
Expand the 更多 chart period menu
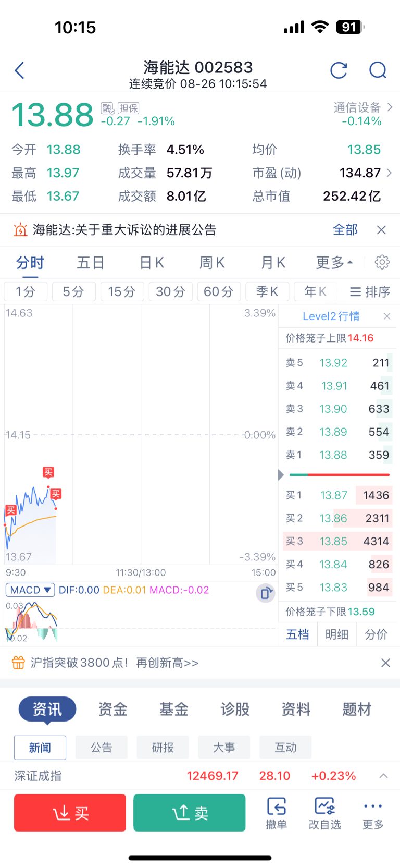pyautogui.click(x=334, y=263)
